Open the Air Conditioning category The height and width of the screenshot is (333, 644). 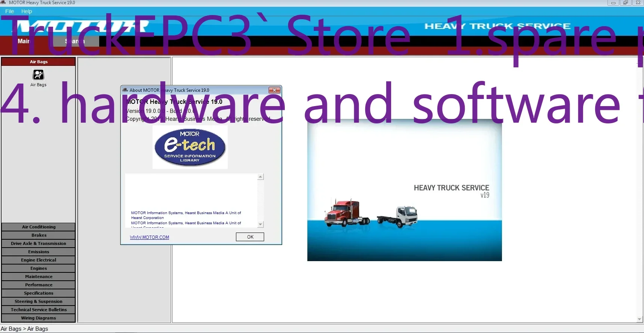[x=39, y=227]
